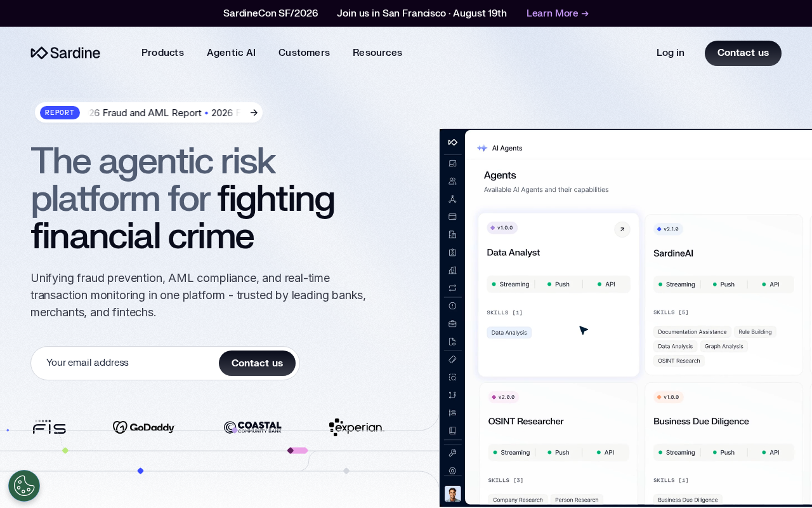Click Learn More in the SardineCon banner
The image size is (812, 508).
[x=558, y=13]
